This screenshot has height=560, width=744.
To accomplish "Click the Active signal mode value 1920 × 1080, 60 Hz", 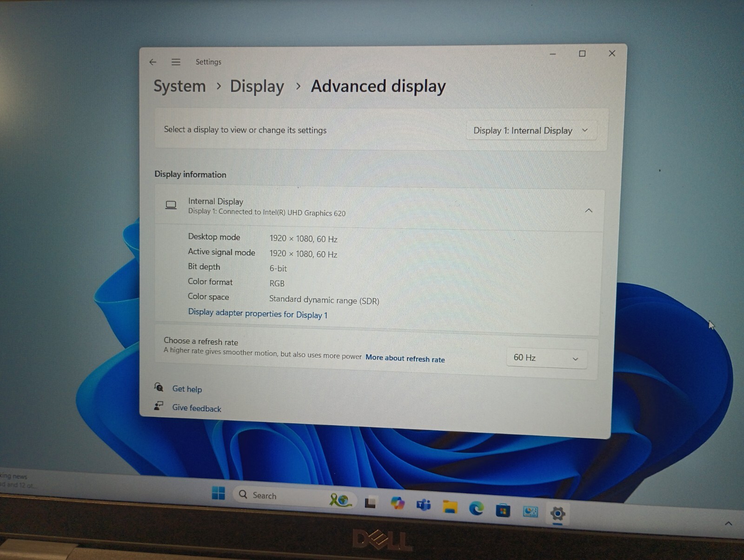I will [x=303, y=254].
